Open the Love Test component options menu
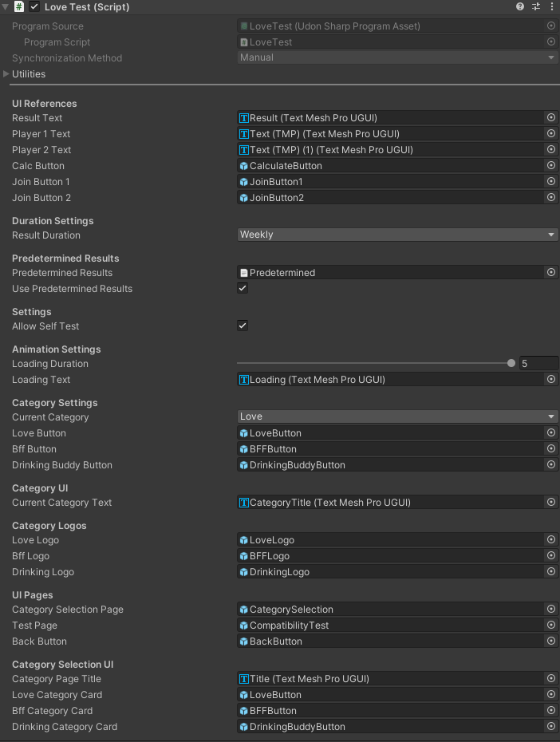Image resolution: width=560 pixels, height=742 pixels. click(x=551, y=6)
